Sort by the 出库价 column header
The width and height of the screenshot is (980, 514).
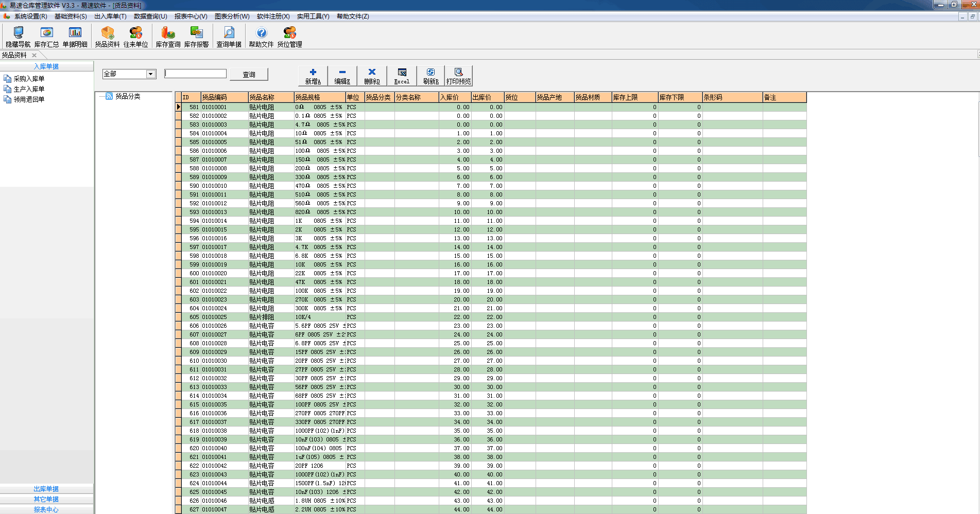[488, 97]
